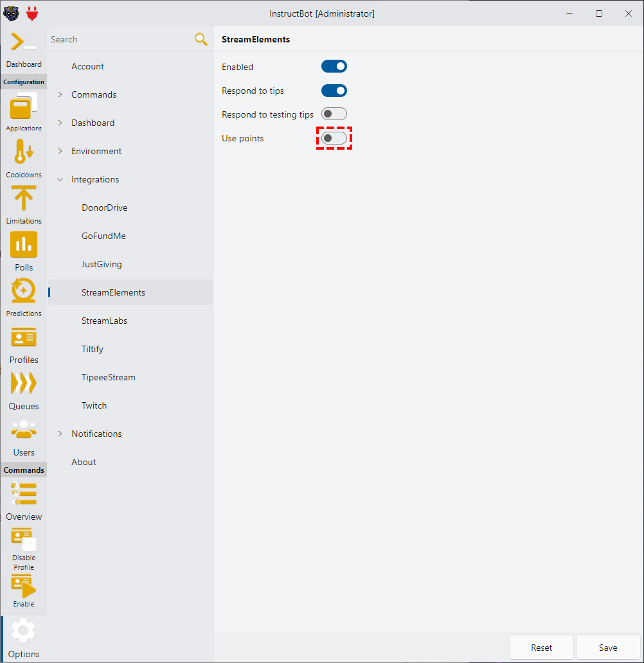Open the Polls chart icon
The height and width of the screenshot is (663, 644).
coord(23,244)
